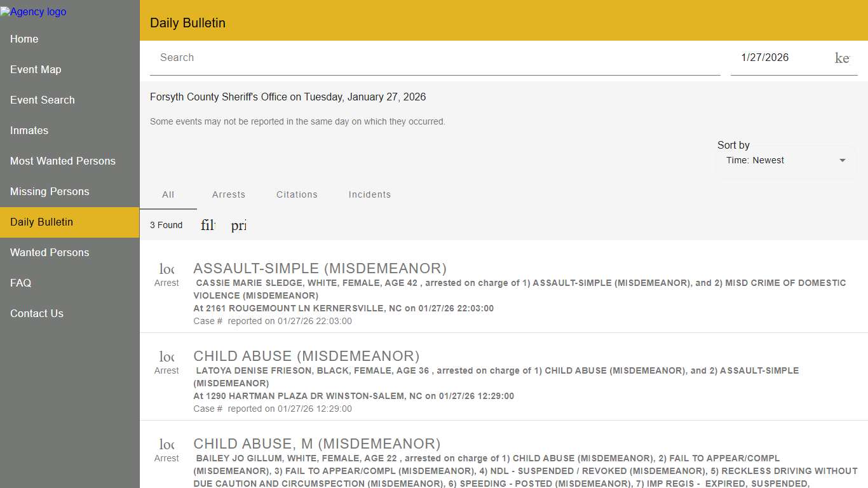The width and height of the screenshot is (868, 488).
Task: Click location icon for Latoya Frieson arrest
Action: [166, 356]
